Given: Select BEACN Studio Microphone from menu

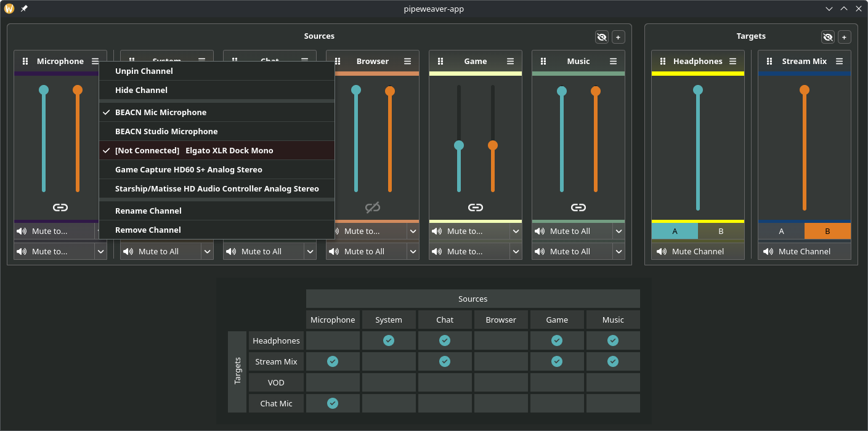Looking at the screenshot, I should point(166,131).
